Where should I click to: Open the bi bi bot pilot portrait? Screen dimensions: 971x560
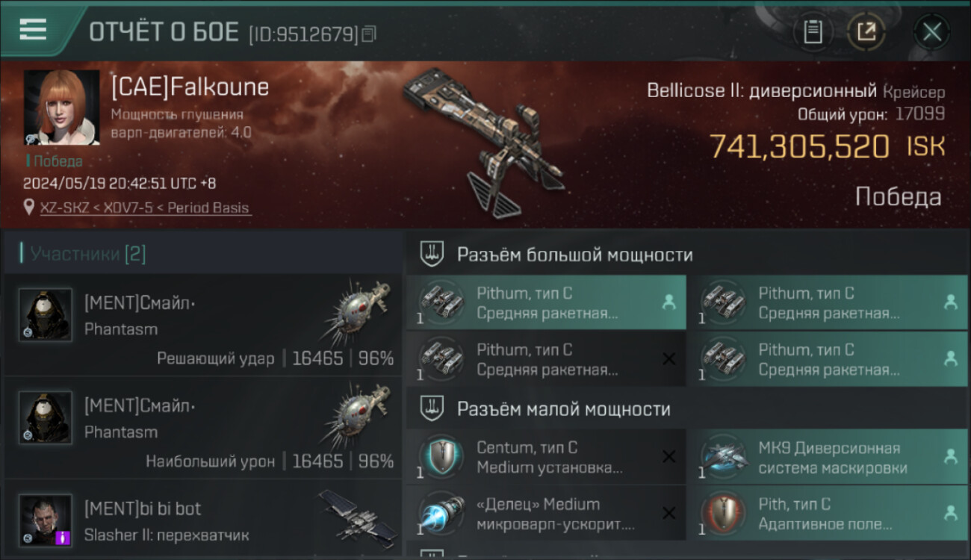(46, 519)
